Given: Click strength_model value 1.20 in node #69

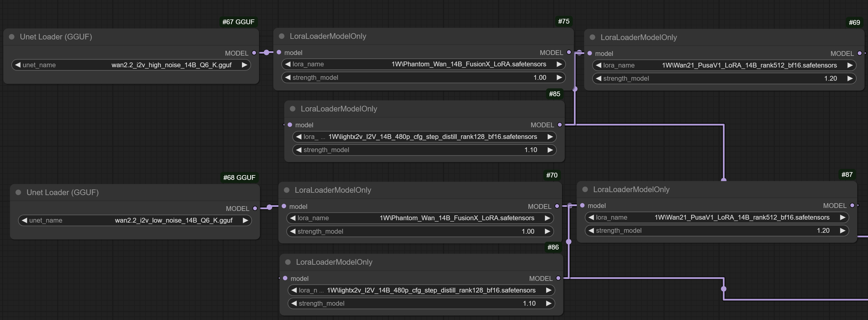Looking at the screenshot, I should click(831, 78).
